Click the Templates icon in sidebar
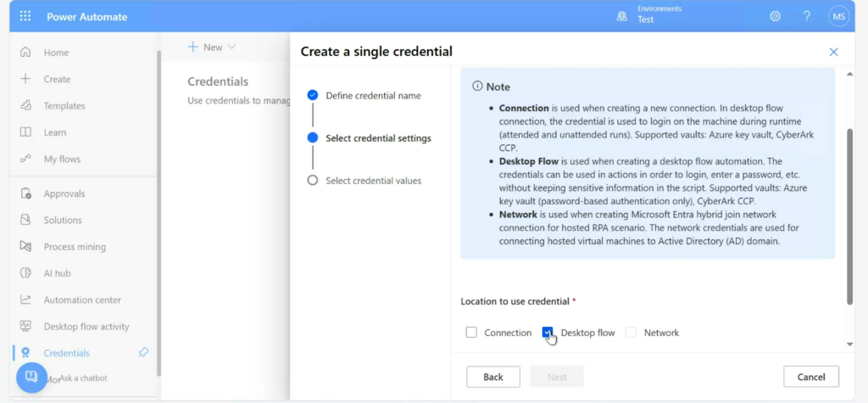 (x=25, y=105)
